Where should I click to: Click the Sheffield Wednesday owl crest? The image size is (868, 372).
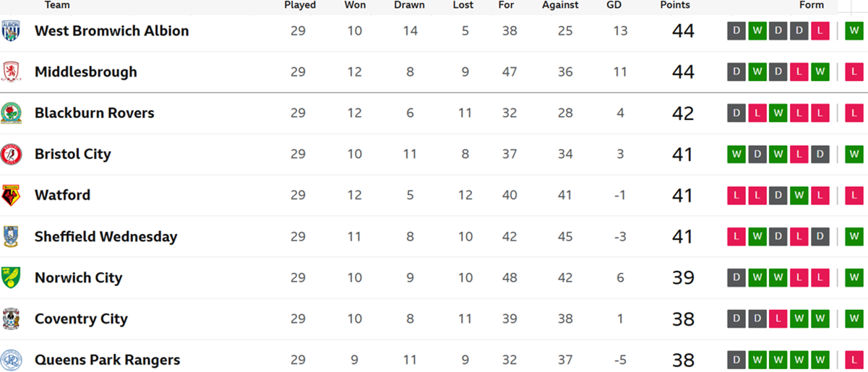(x=10, y=237)
